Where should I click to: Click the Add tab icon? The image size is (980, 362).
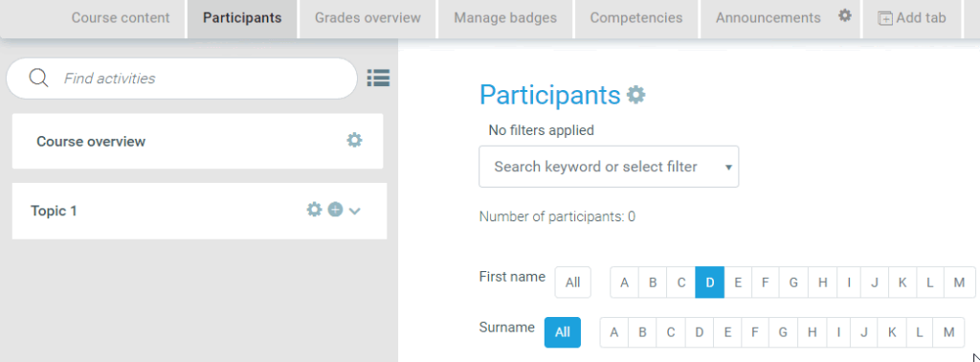point(885,18)
